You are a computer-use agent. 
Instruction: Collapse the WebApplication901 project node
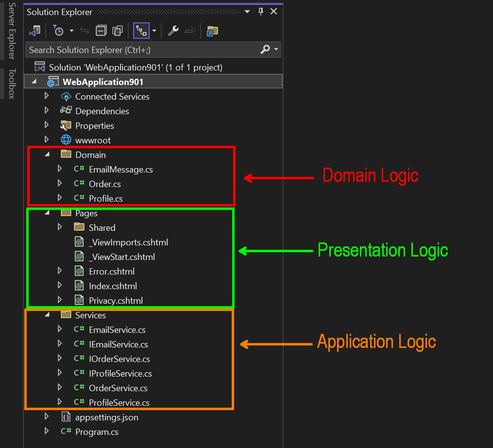tap(34, 82)
